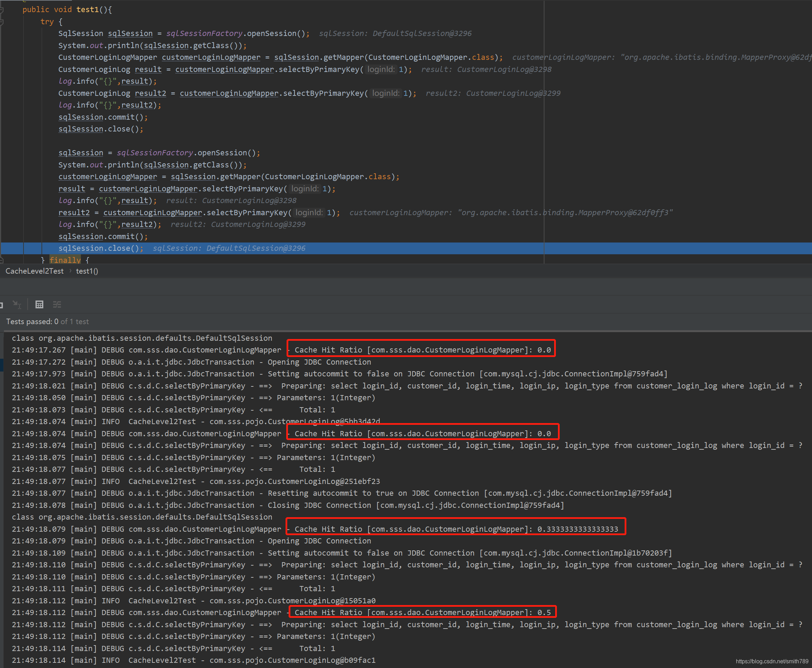
Task: Click the 'Closing JDBC Connection' console line
Action: pyautogui.click(x=288, y=505)
